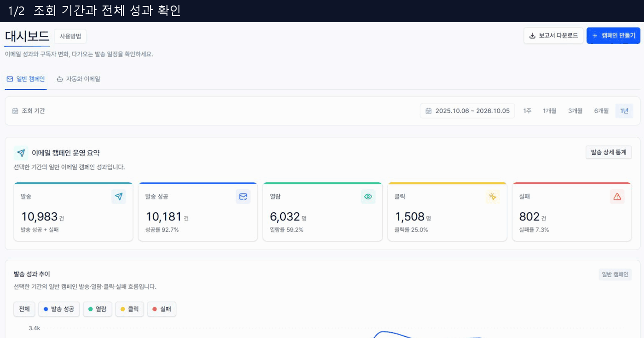Click the envelope icon in 발송 성공 card
The height and width of the screenshot is (338, 644).
coord(243,197)
